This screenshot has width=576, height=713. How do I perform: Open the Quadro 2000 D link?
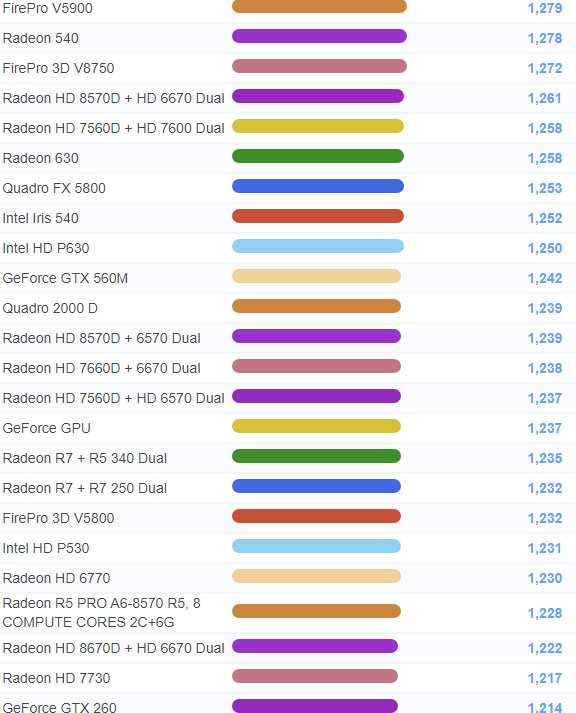pos(50,308)
